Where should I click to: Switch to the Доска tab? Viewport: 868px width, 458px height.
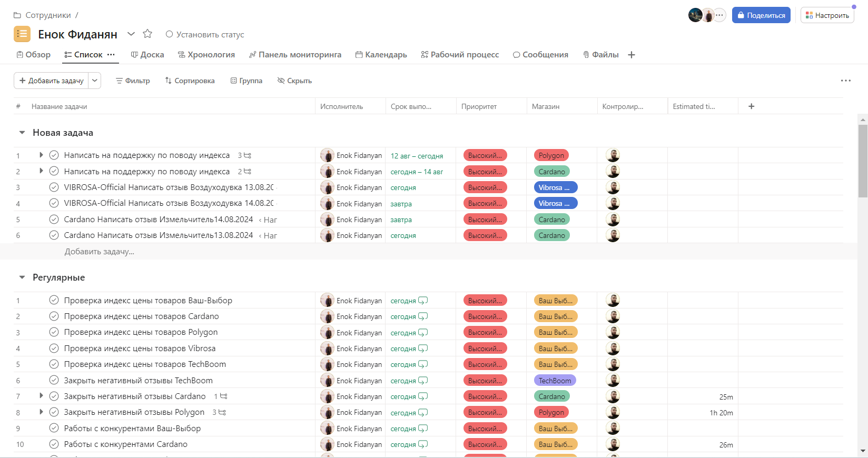[147, 55]
